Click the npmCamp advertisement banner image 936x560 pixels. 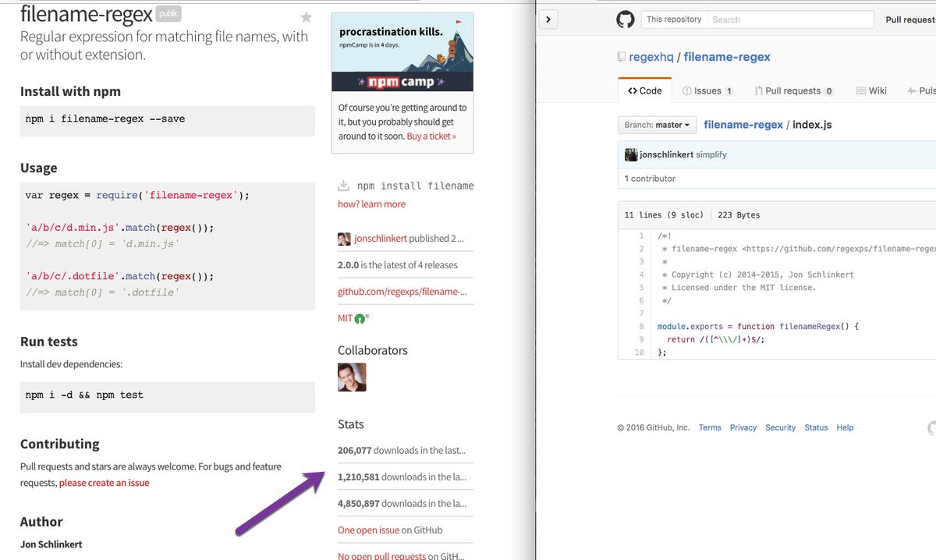(x=402, y=53)
